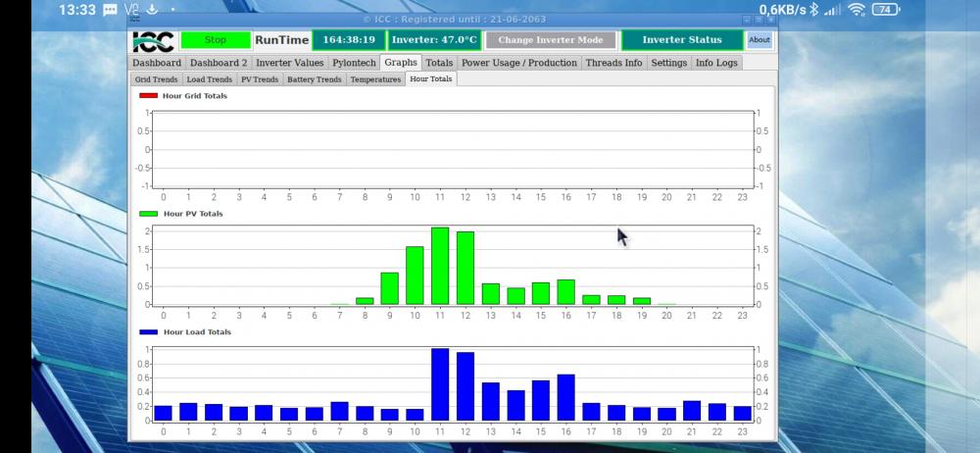Click the PV Totals bar for hour 10
This screenshot has width=980, height=453.
[415, 276]
